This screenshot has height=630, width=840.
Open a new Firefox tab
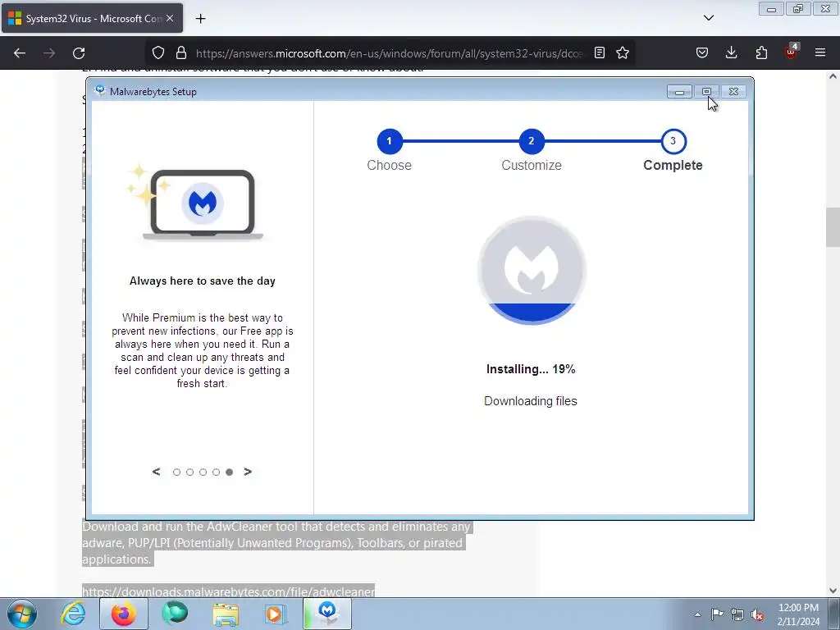200,19
